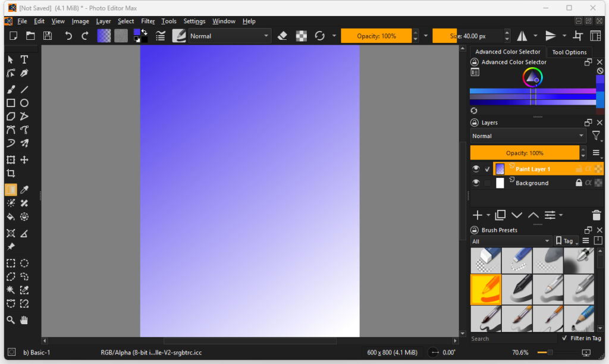Image resolution: width=609 pixels, height=364 pixels.
Task: Open brush preset All tag dropdown
Action: click(511, 241)
